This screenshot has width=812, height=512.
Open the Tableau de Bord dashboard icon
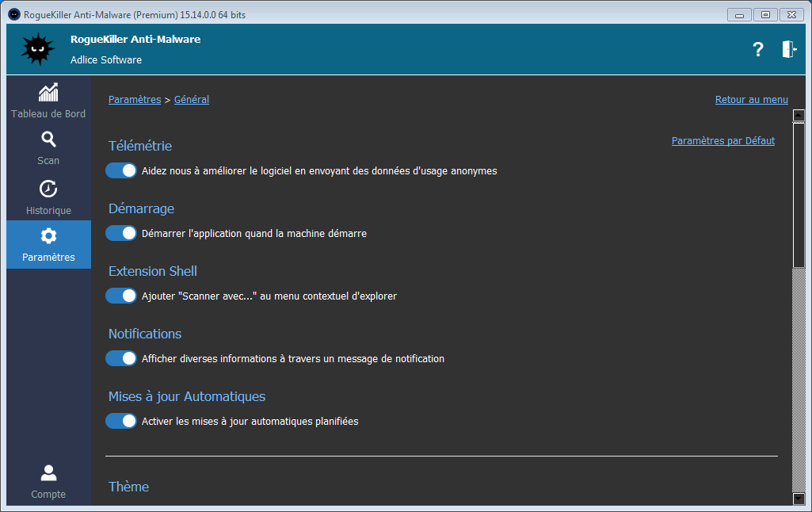48,93
